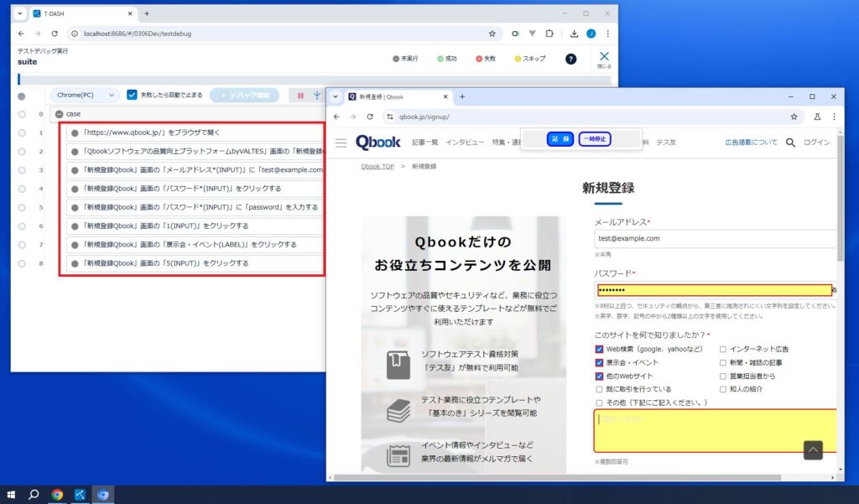This screenshot has height=504, width=859.
Task: Switch to the T-DASH browser tab
Action: point(82,13)
